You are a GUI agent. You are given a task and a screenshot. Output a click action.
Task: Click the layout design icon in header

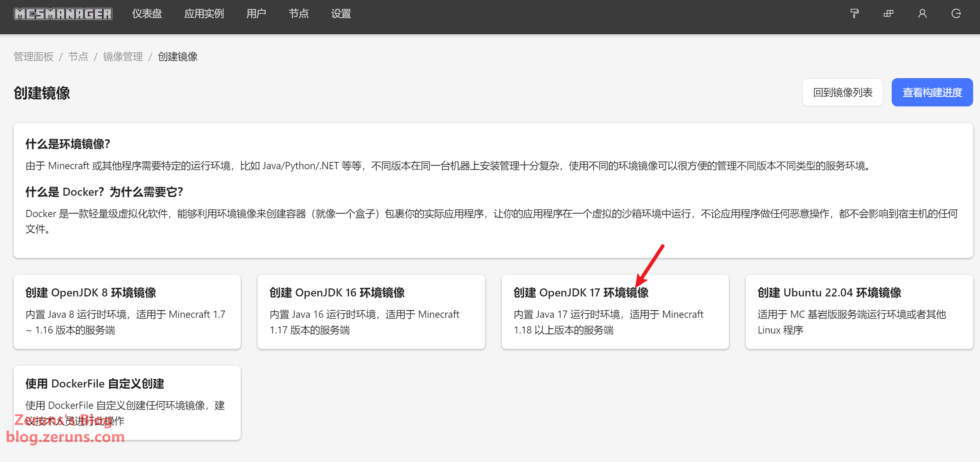coord(888,14)
